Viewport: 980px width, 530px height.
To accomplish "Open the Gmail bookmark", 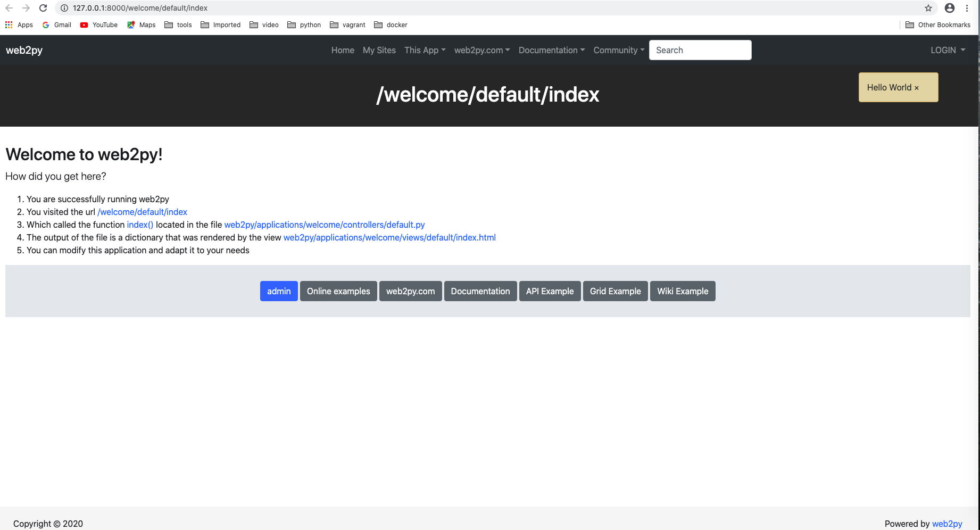I will [57, 25].
